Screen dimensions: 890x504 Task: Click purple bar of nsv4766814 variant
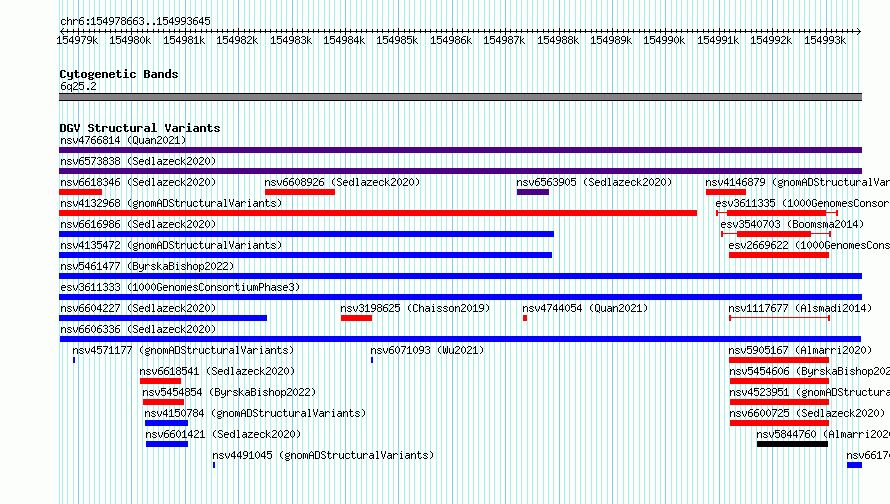460,150
